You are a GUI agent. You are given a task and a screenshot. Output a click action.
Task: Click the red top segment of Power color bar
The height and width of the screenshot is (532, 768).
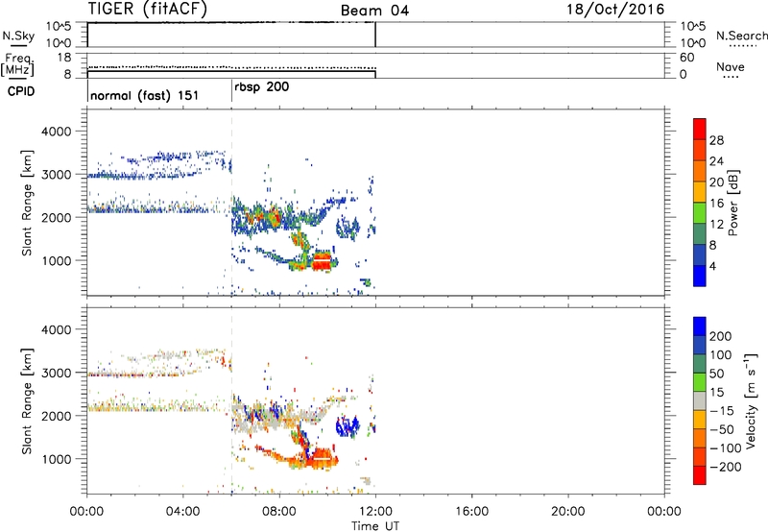coord(700,129)
